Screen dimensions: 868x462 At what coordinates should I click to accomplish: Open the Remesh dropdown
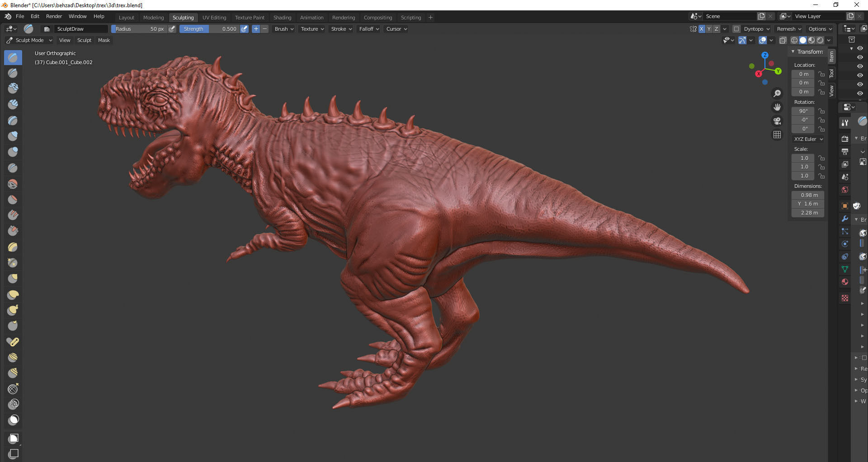tap(789, 29)
